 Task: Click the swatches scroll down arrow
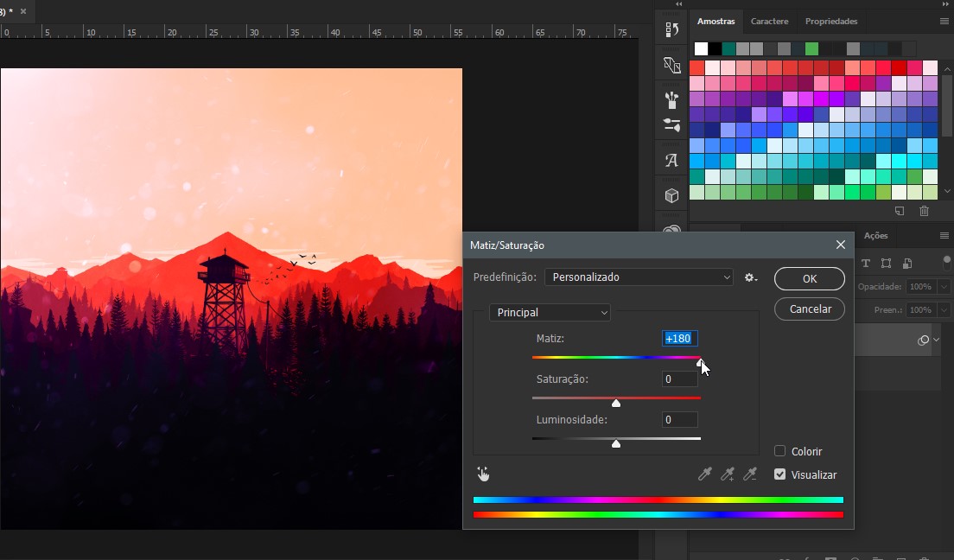[947, 191]
